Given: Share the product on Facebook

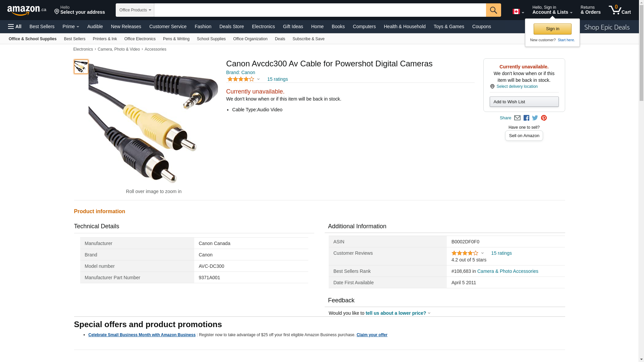Looking at the screenshot, I should click(526, 118).
